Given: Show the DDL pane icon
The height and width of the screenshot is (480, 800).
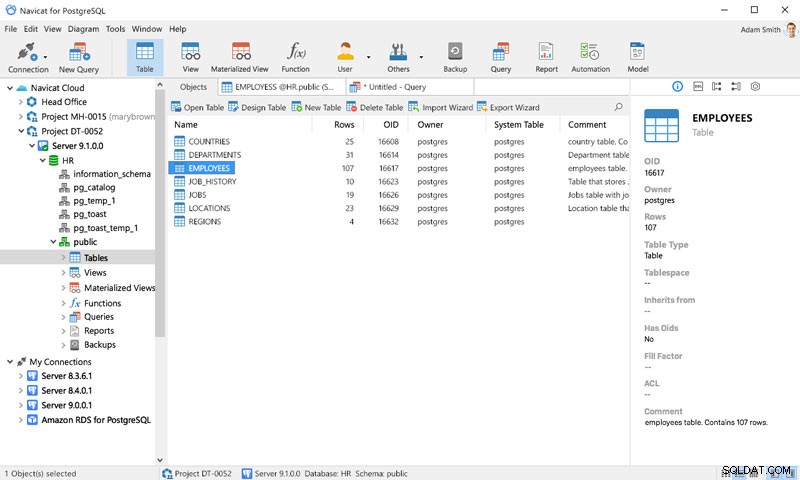Looking at the screenshot, I should click(698, 87).
